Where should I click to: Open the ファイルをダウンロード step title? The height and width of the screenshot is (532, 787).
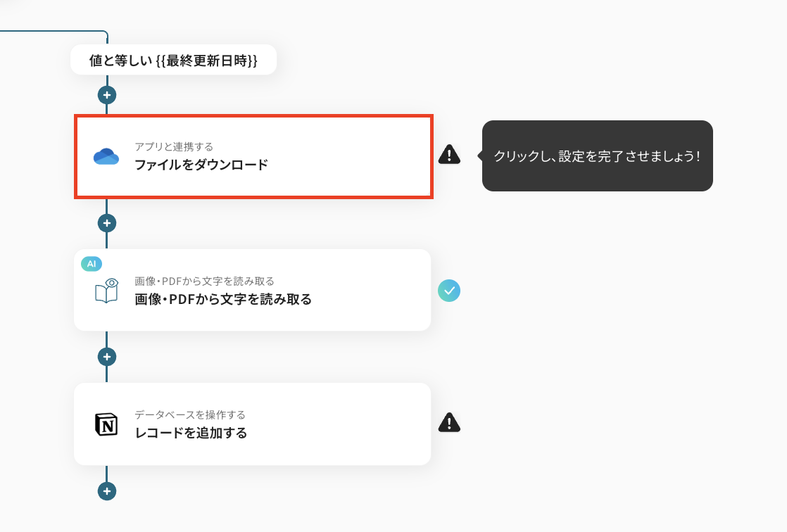click(x=201, y=166)
